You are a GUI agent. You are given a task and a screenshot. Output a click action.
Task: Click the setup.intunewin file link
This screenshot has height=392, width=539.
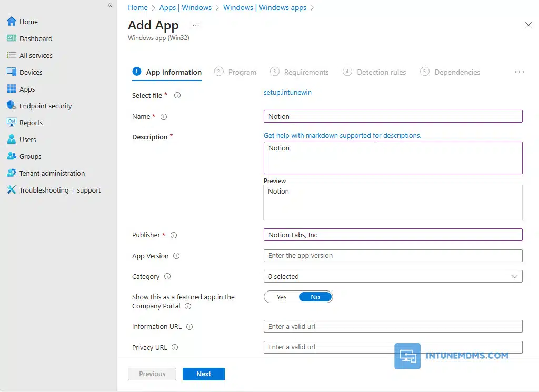[x=287, y=93]
